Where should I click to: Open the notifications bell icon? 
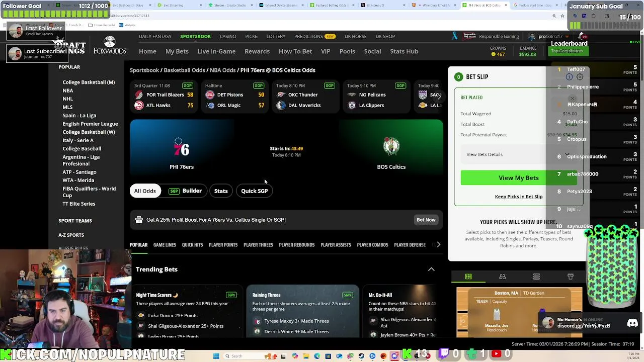[x=581, y=36]
